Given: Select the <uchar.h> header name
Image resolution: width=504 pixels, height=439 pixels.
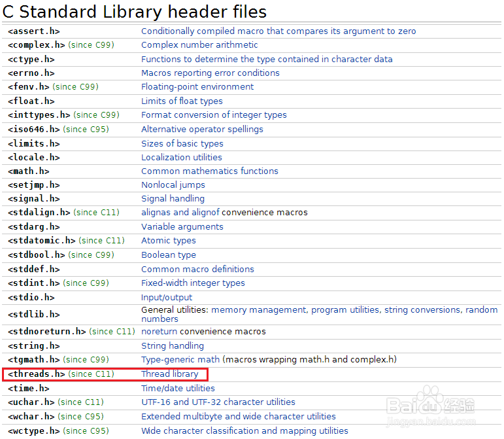Looking at the screenshot, I should point(31,402).
